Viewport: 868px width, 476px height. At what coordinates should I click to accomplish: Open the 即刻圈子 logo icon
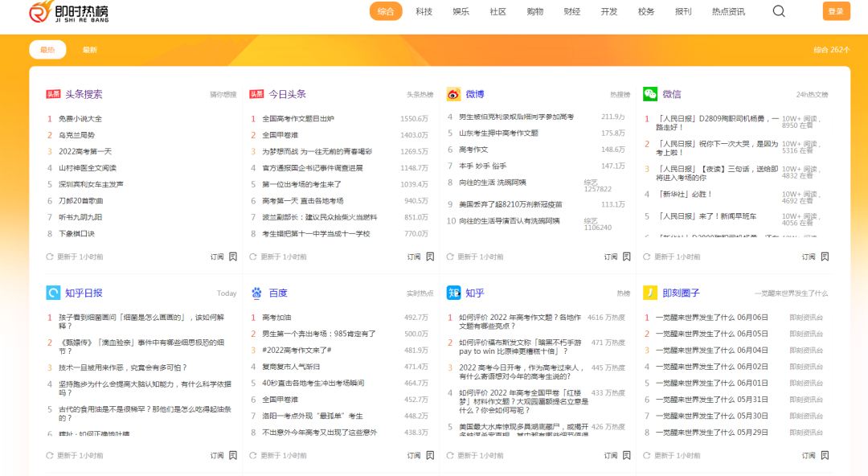tap(650, 293)
